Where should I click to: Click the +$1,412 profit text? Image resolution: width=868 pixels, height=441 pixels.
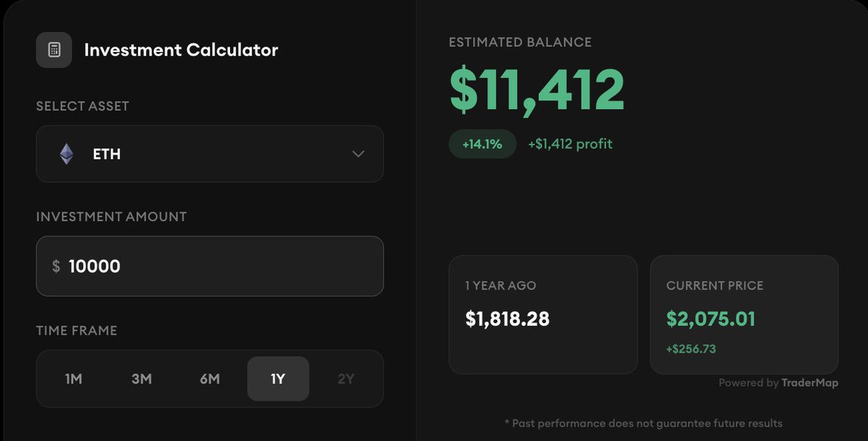tap(570, 144)
